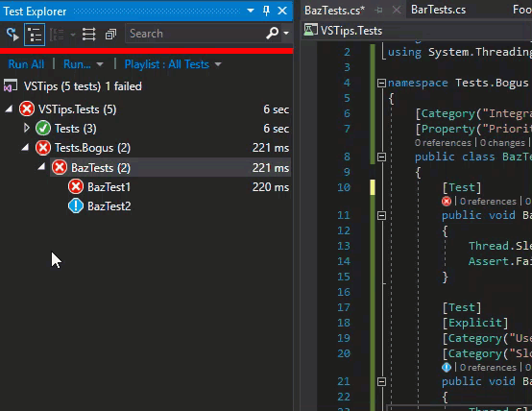Open the Run... dropdown
This screenshot has width=532, height=411.
(84, 64)
